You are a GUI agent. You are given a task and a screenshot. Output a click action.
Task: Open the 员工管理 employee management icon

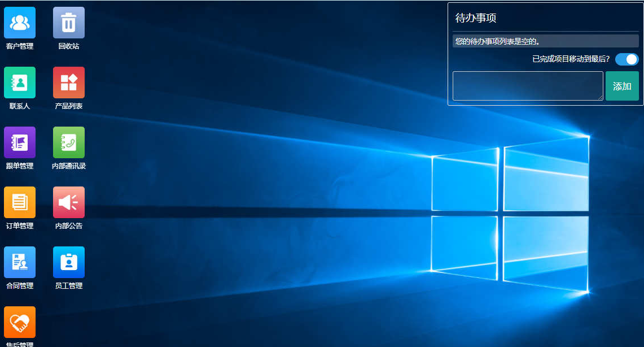(69, 262)
